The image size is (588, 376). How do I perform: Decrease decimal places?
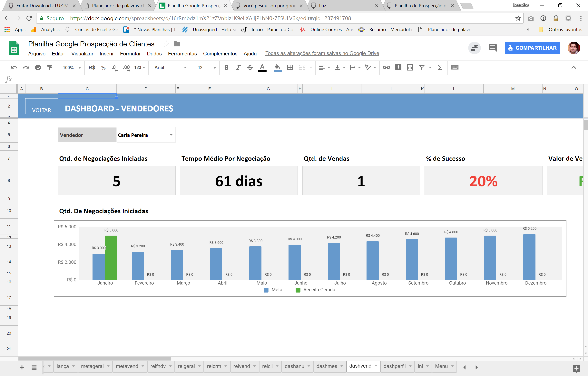click(114, 68)
